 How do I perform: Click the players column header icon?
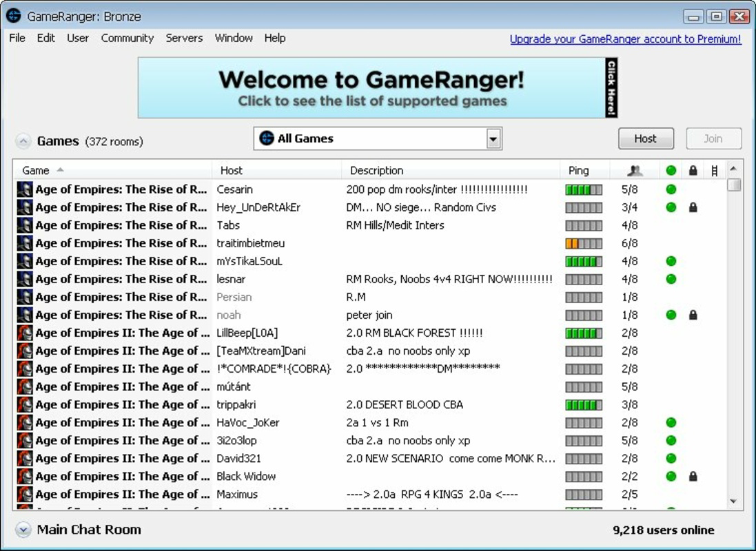[635, 170]
